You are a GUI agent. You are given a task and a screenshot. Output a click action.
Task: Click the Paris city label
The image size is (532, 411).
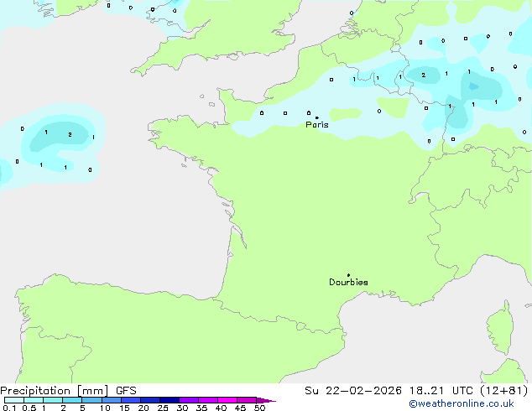[x=317, y=124]
